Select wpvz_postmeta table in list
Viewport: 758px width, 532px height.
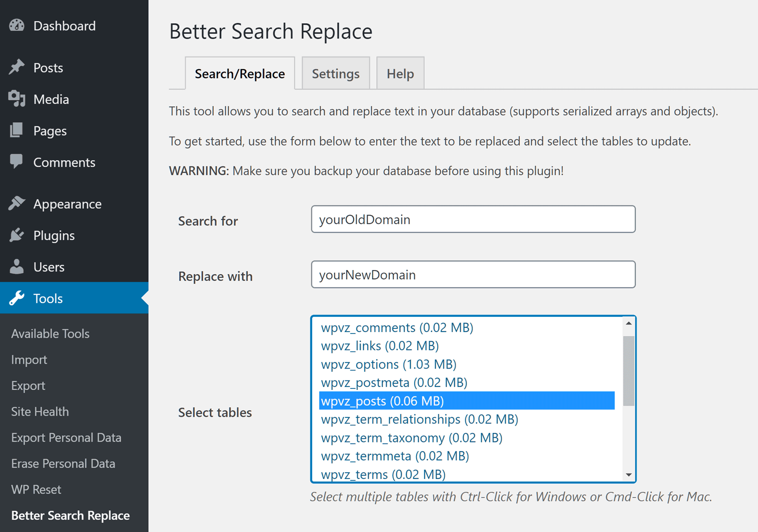pyautogui.click(x=467, y=382)
